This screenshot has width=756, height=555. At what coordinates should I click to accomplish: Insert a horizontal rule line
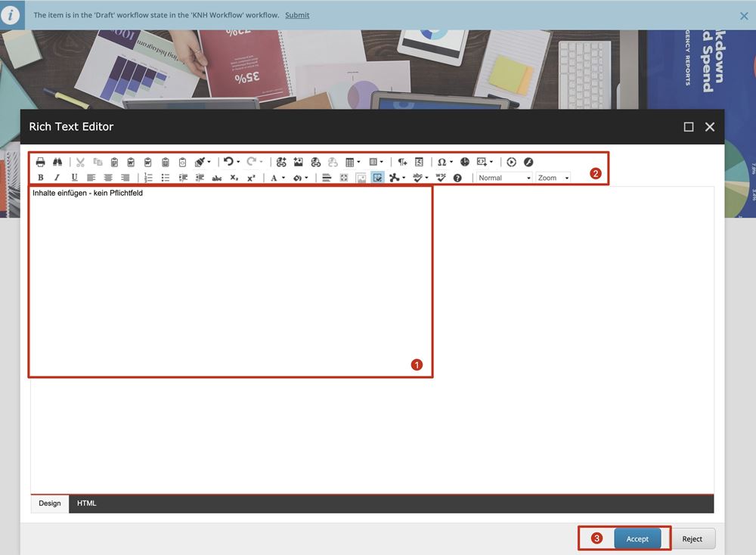click(327, 178)
